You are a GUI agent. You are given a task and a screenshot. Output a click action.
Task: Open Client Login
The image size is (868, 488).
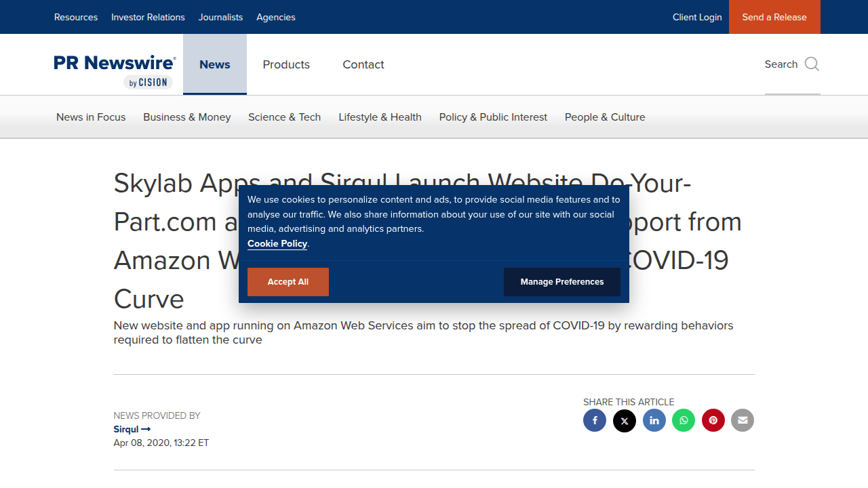click(697, 17)
